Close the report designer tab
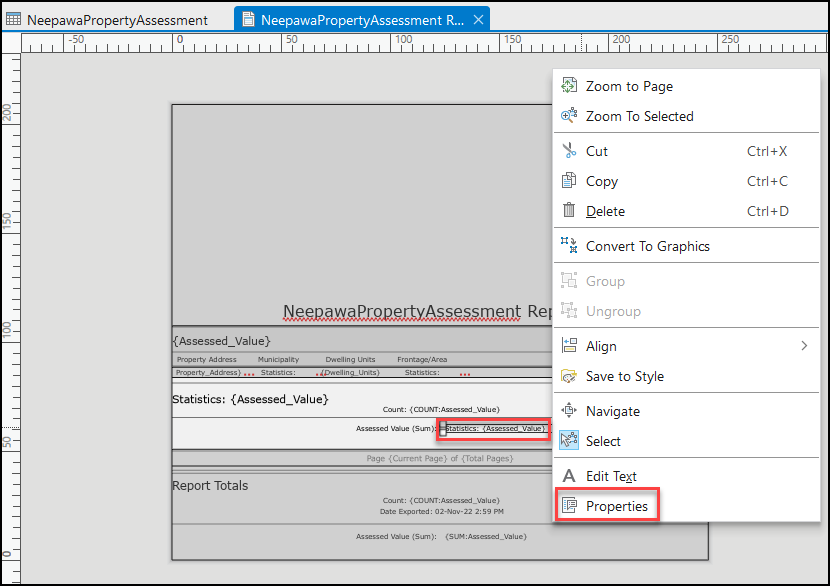Screen dimensions: 830x586 477,18
